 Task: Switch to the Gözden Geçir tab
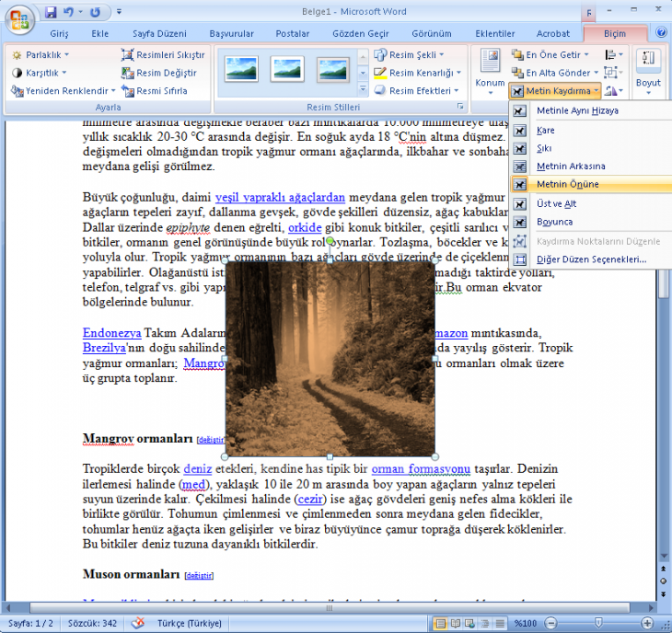(x=361, y=33)
